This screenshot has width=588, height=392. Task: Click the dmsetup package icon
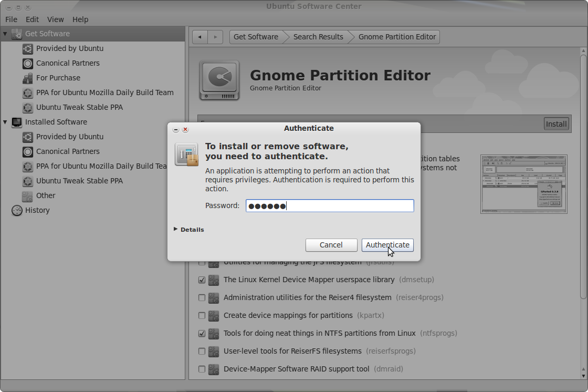[x=214, y=280]
